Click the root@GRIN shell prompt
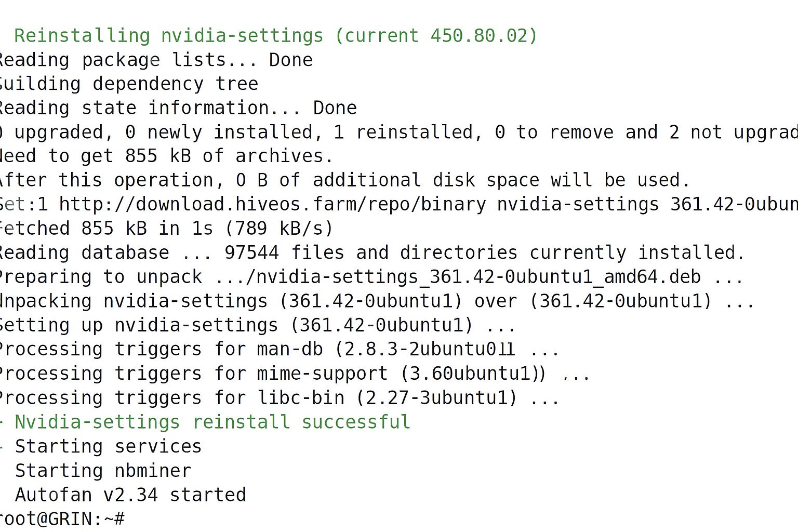Viewport: 798px width, 532px height. 62,518
